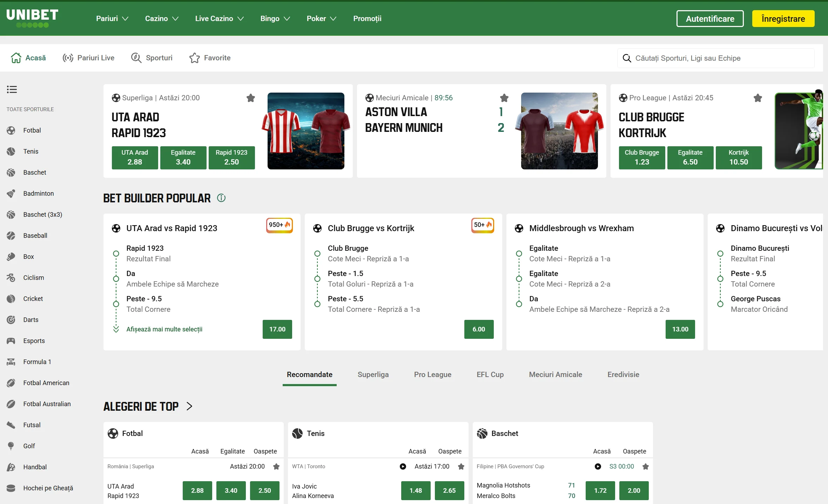Image resolution: width=828 pixels, height=504 pixels.
Task: Switch to the Pro League tab
Action: (x=433, y=375)
